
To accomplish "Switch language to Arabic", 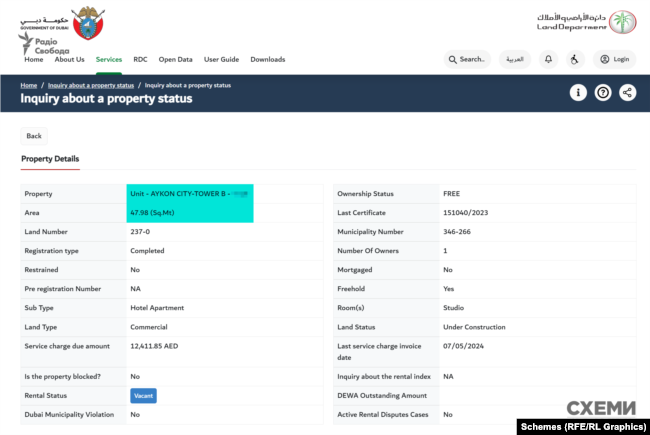I will 514,59.
